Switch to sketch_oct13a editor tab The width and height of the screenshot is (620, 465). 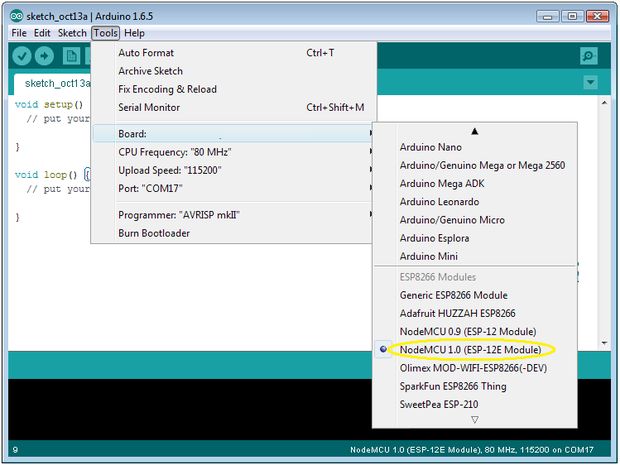click(x=53, y=83)
